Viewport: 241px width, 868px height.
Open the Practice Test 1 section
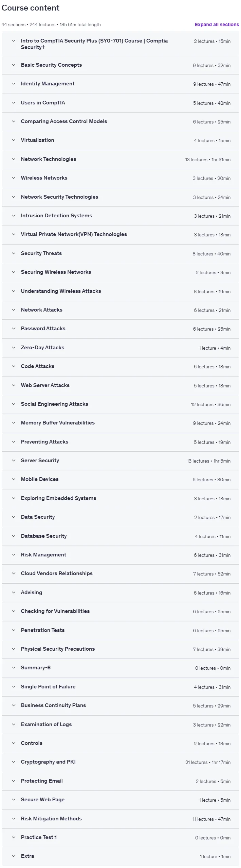120,838
